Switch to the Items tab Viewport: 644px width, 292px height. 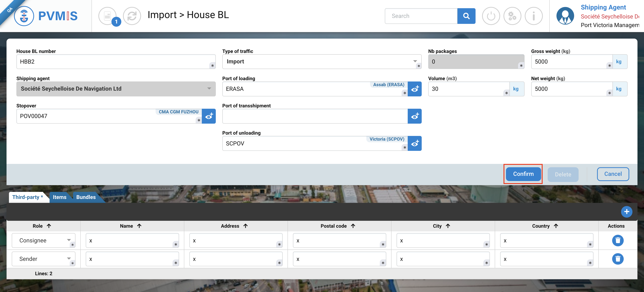coord(59,197)
